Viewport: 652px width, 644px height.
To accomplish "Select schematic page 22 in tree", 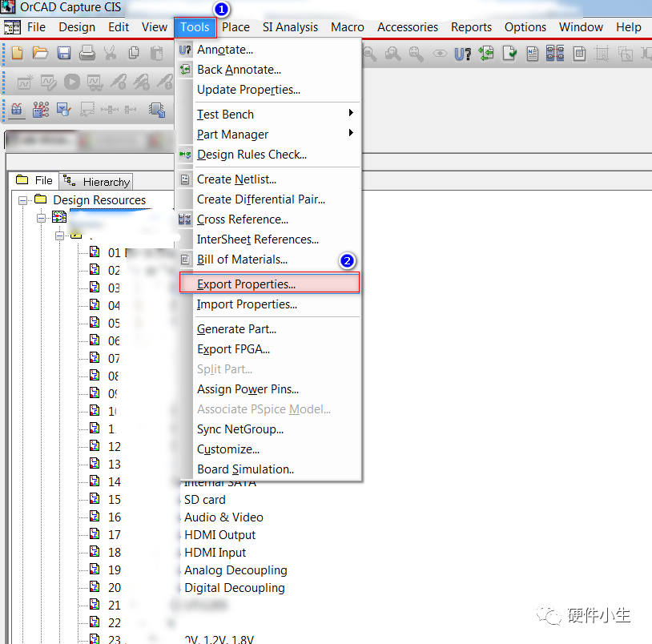I will coord(115,622).
